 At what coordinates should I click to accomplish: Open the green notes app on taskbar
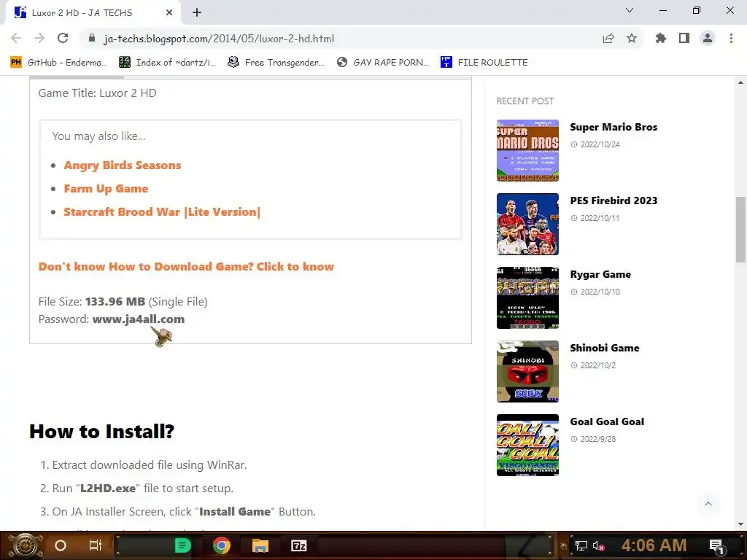[x=183, y=545]
